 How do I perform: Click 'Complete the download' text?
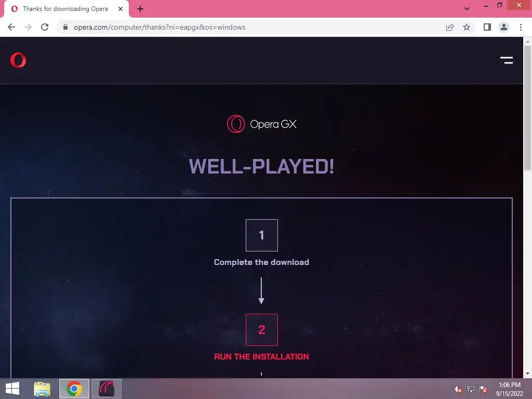coord(261,262)
